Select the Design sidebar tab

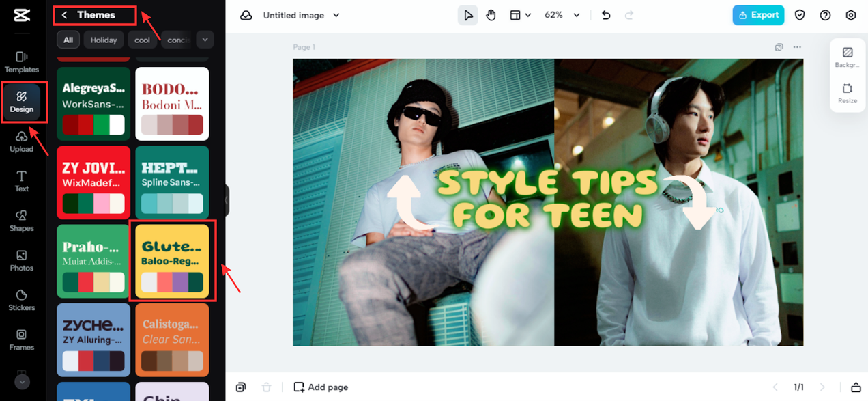(x=22, y=102)
